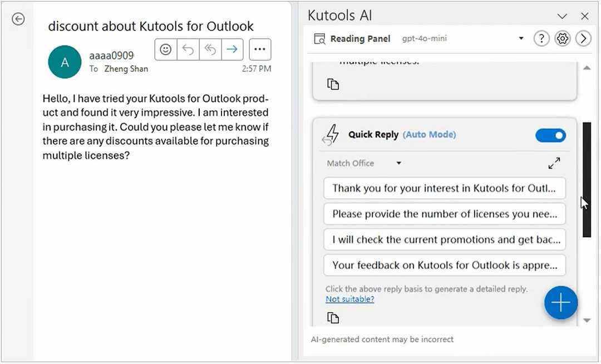The width and height of the screenshot is (601, 364).
Task: Expand Quick Reply with diagonal arrows icon
Action: coord(554,163)
